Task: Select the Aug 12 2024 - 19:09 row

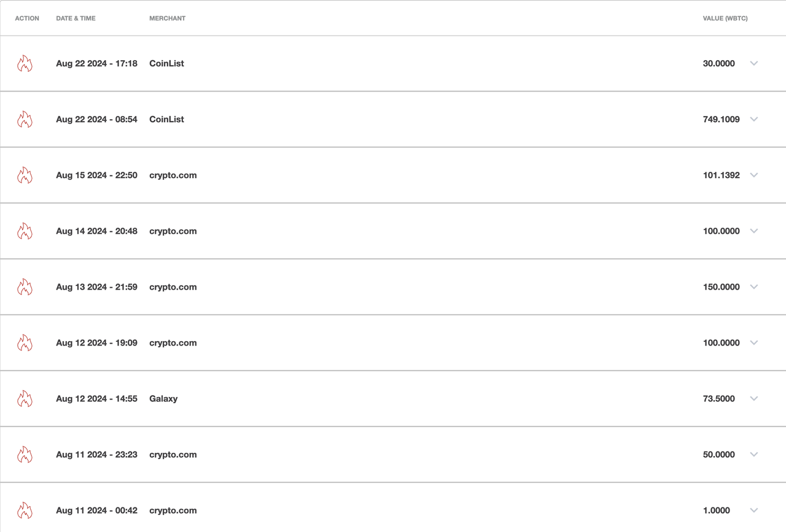Action: [393, 342]
